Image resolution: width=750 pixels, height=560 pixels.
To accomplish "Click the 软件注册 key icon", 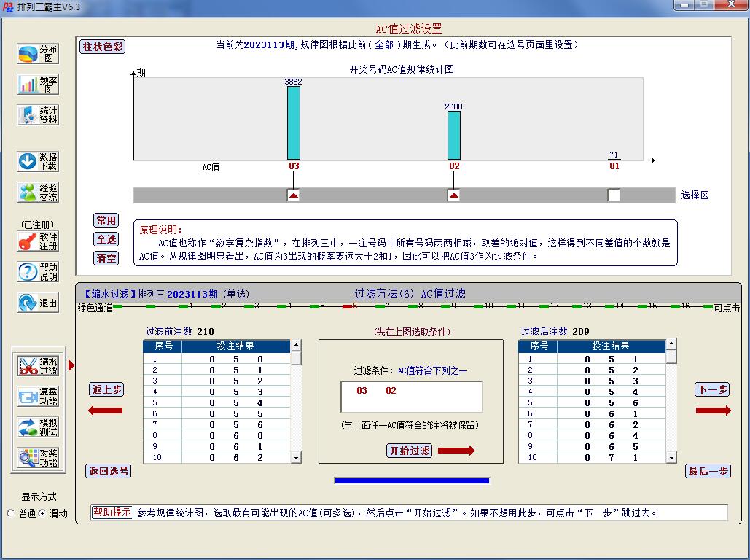I will (x=38, y=241).
